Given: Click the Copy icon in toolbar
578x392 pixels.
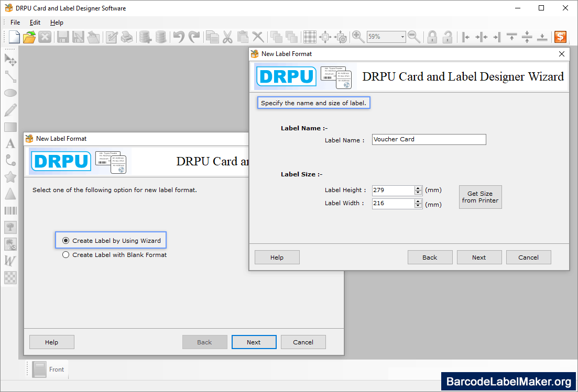Looking at the screenshot, I should point(212,37).
